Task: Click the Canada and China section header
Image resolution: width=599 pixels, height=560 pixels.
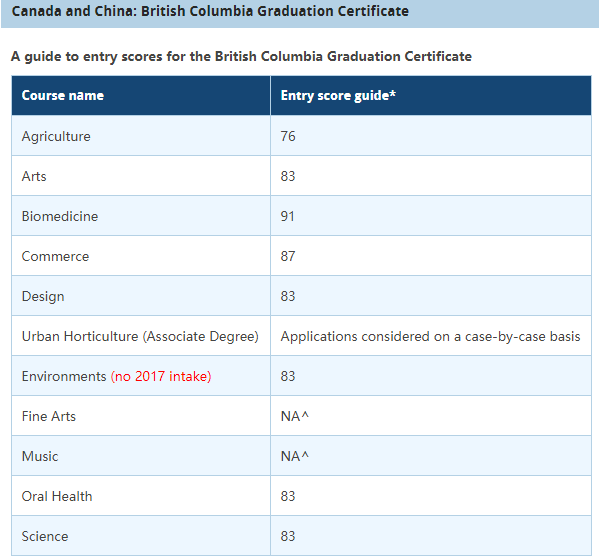Action: (300, 13)
